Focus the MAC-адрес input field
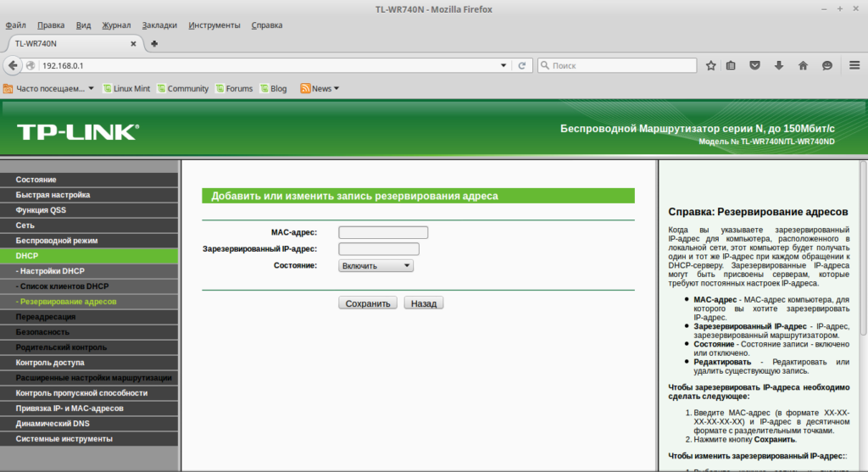This screenshot has width=868, height=472. [x=383, y=232]
